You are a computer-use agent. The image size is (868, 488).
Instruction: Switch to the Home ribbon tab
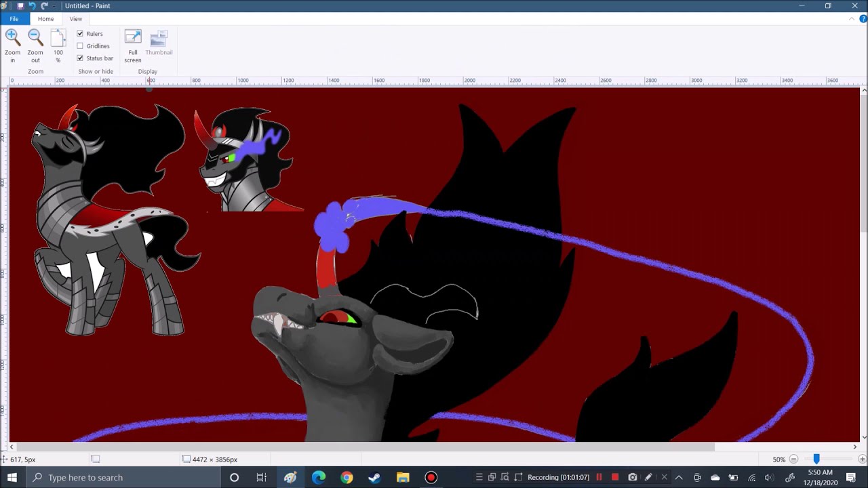(45, 19)
